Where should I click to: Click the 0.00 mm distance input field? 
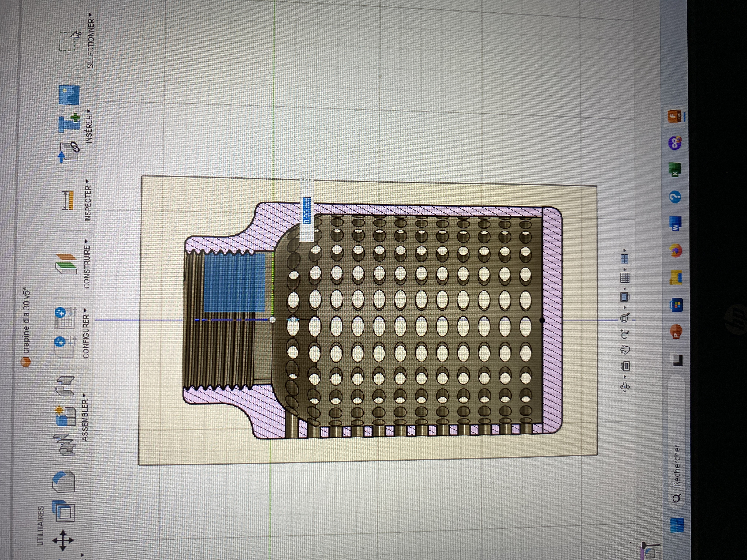click(x=307, y=210)
